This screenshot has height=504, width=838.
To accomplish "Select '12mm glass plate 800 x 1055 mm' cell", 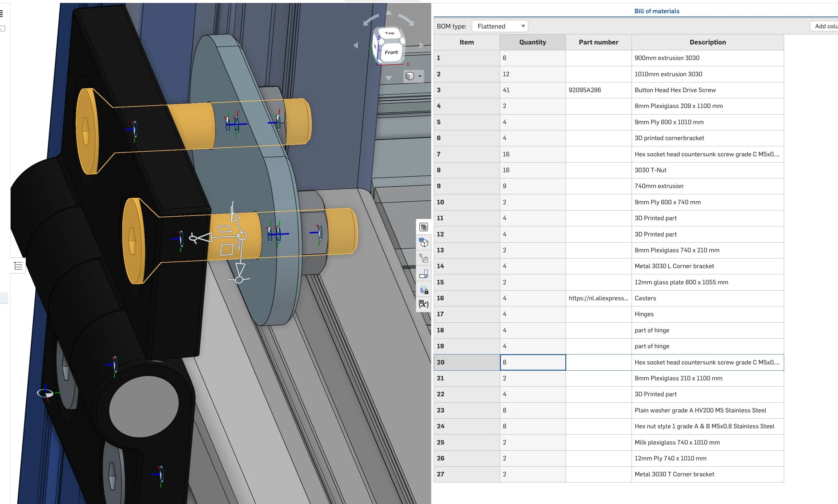I will [708, 282].
